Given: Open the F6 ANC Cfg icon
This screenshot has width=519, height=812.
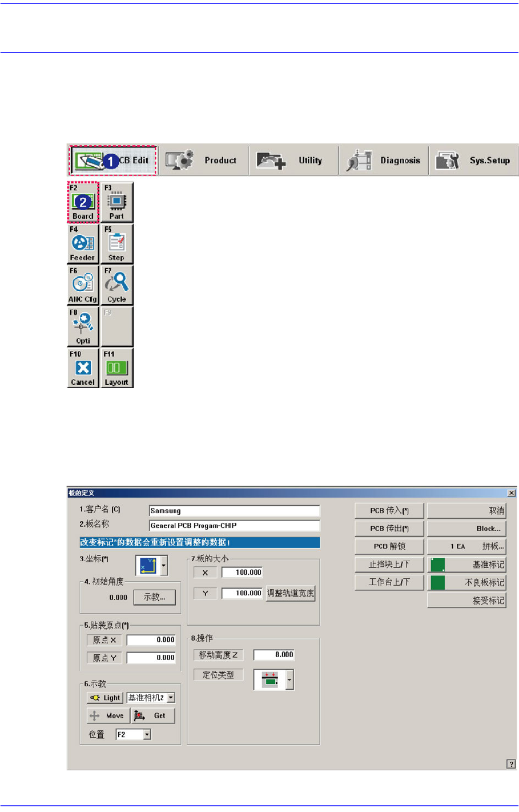Looking at the screenshot, I should pos(83,285).
